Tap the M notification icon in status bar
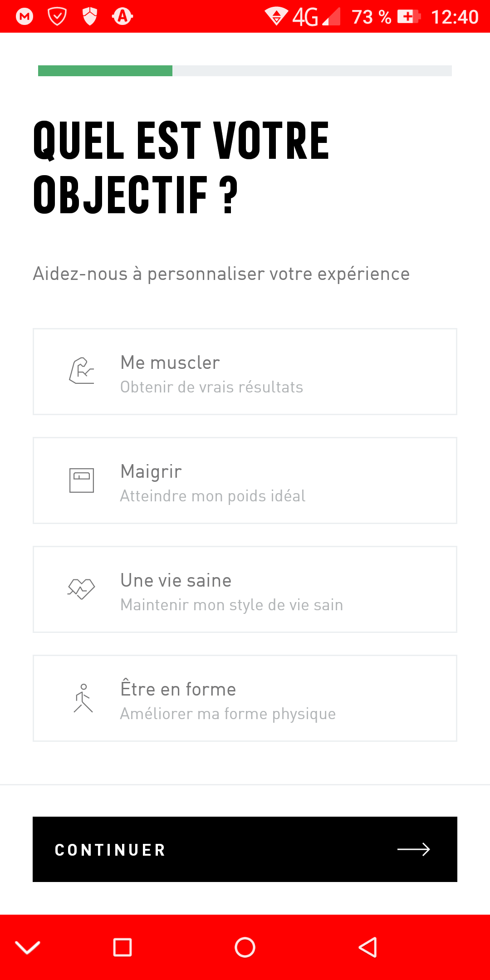 tap(24, 17)
